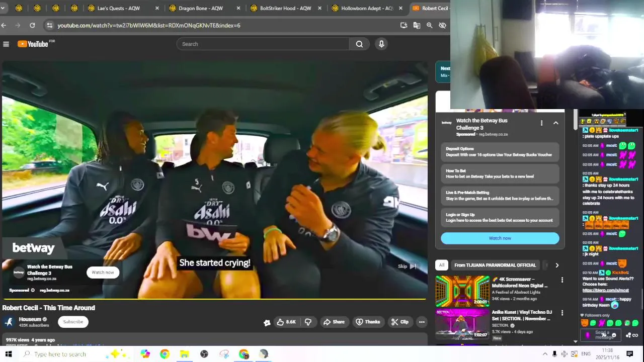Click the browser address bar URL
Viewport: 644px width, 362px height.
coord(149,25)
